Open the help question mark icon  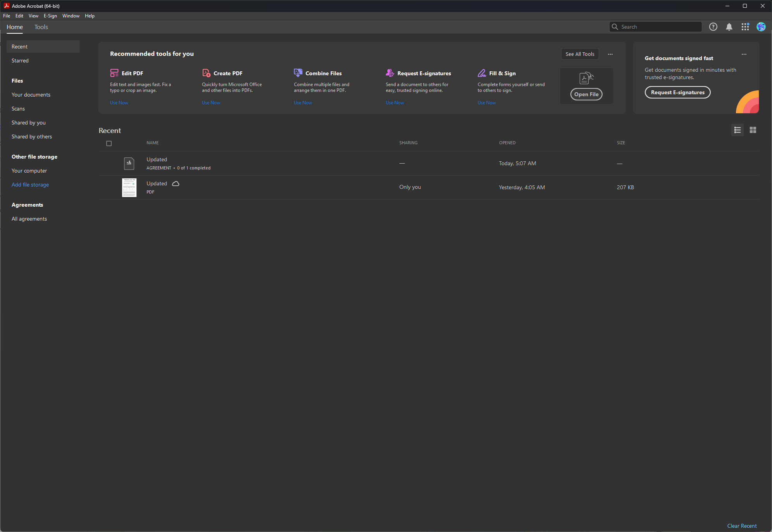(x=713, y=27)
